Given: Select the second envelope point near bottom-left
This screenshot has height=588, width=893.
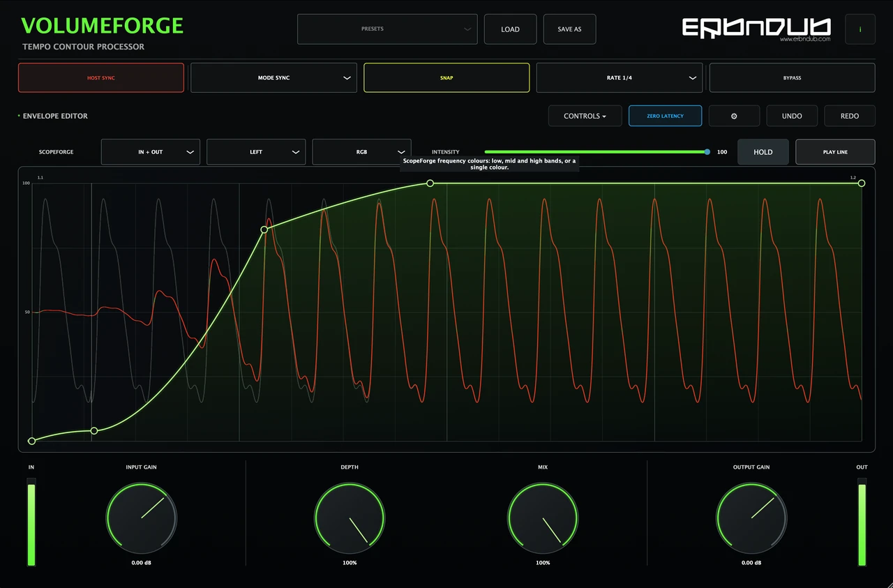Looking at the screenshot, I should coord(94,431).
